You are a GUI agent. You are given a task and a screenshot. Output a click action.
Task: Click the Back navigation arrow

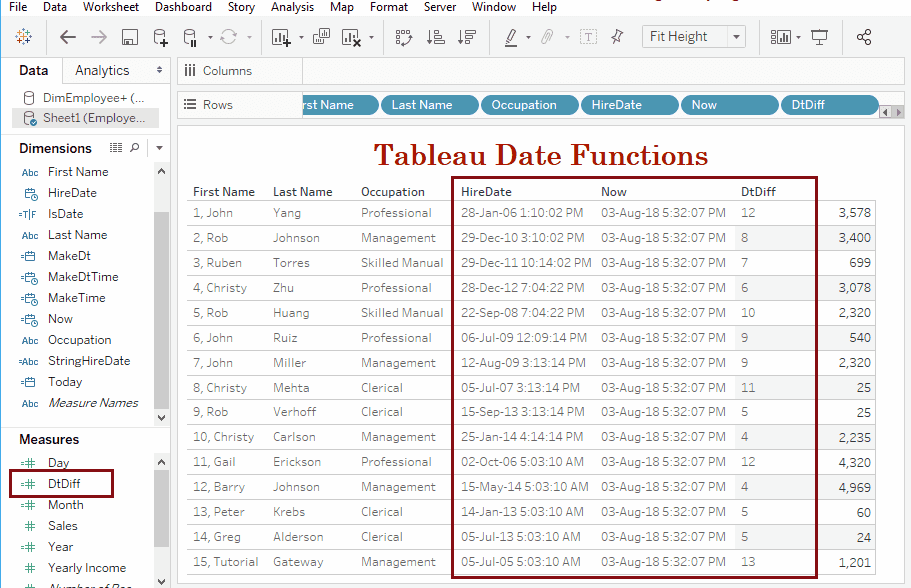(x=66, y=37)
